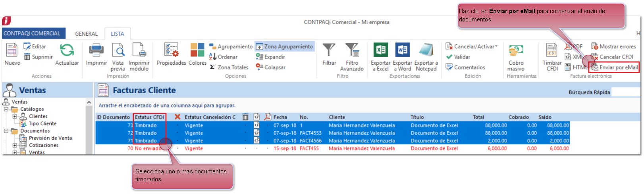Collapse the Catálogos tree node
This screenshot has width=644, height=194.
coord(6,109)
